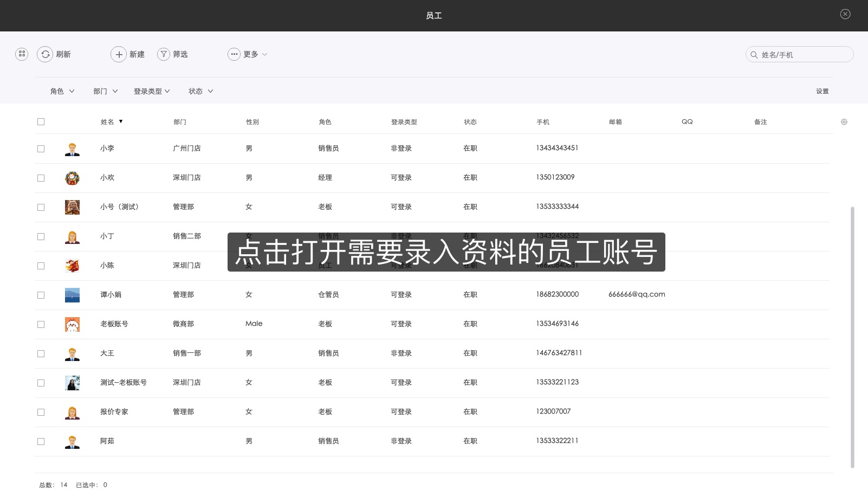Click 小丁's avatar thumbnail

point(72,236)
